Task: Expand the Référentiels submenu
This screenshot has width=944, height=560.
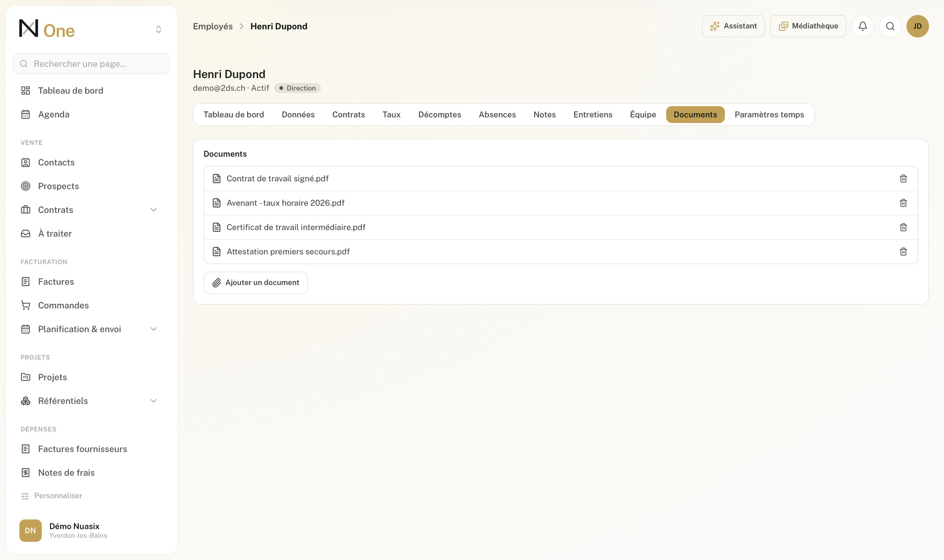Action: pos(153,401)
